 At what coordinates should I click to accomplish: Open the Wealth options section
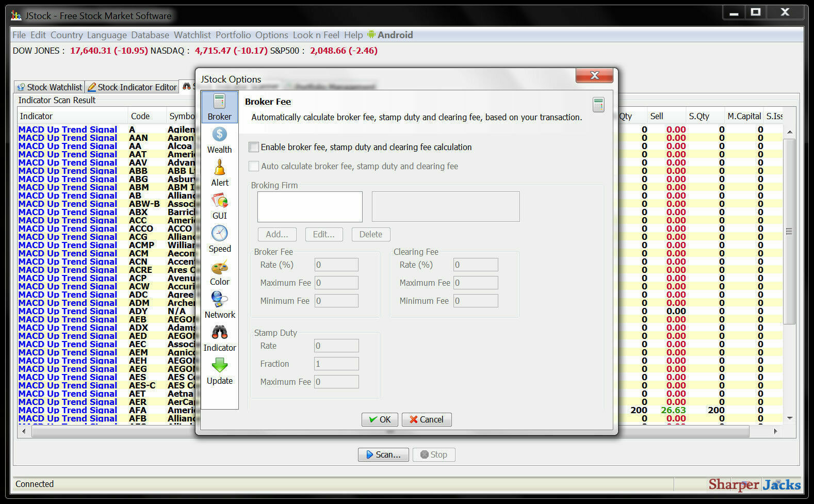220,140
